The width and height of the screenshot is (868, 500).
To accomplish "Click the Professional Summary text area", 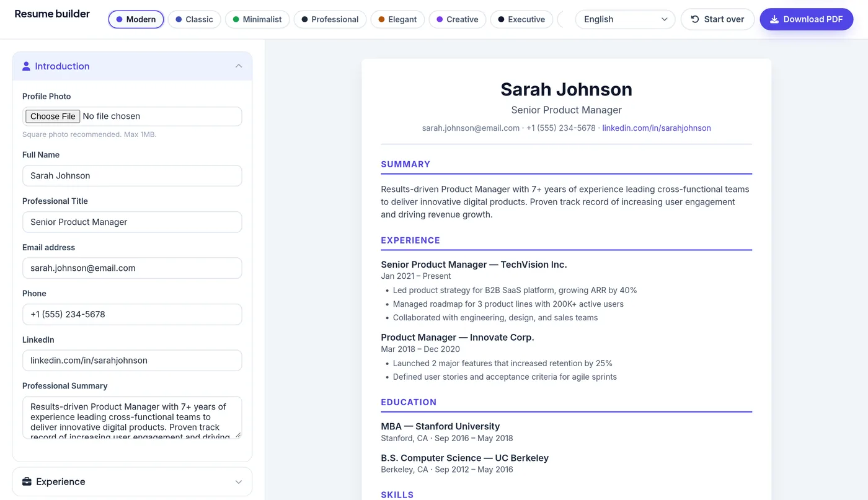I will pyautogui.click(x=132, y=418).
